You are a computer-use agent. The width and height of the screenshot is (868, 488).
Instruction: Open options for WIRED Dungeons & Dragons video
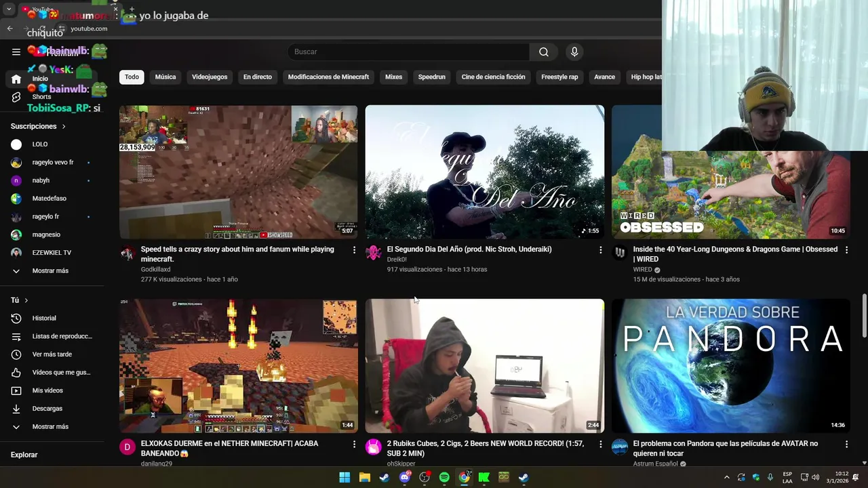tap(846, 250)
